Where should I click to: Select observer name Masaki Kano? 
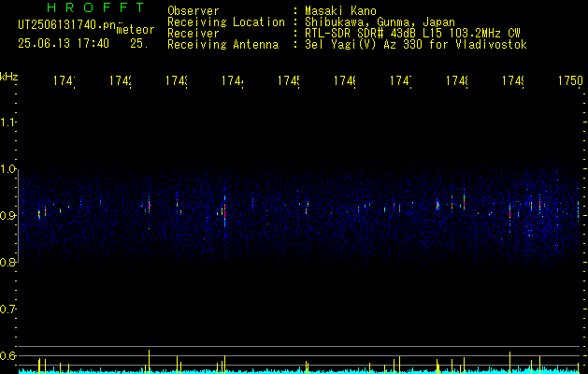(340, 10)
